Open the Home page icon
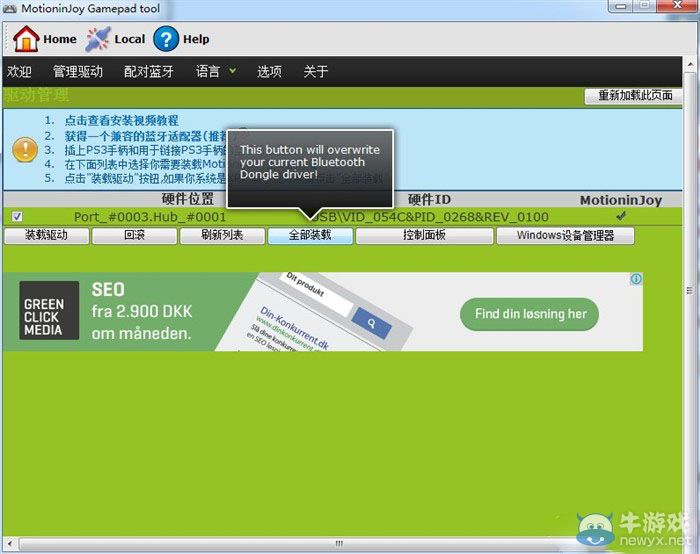 (x=26, y=39)
